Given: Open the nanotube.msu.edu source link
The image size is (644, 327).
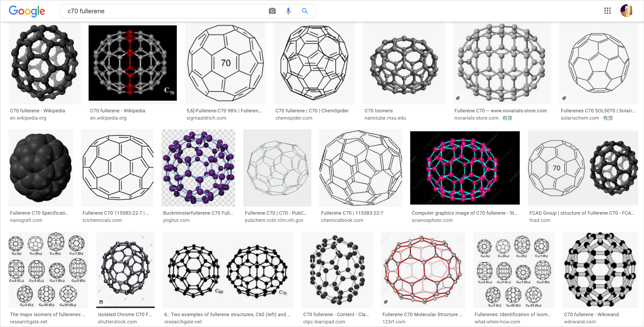Looking at the screenshot, I should (x=385, y=118).
